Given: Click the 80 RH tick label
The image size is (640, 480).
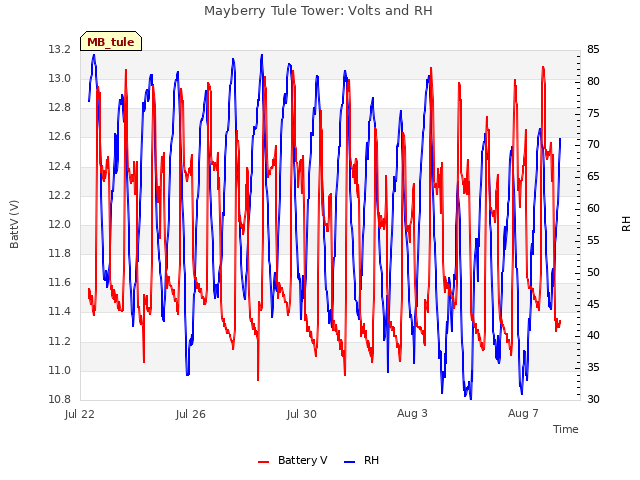Looking at the screenshot, I should [593, 81].
